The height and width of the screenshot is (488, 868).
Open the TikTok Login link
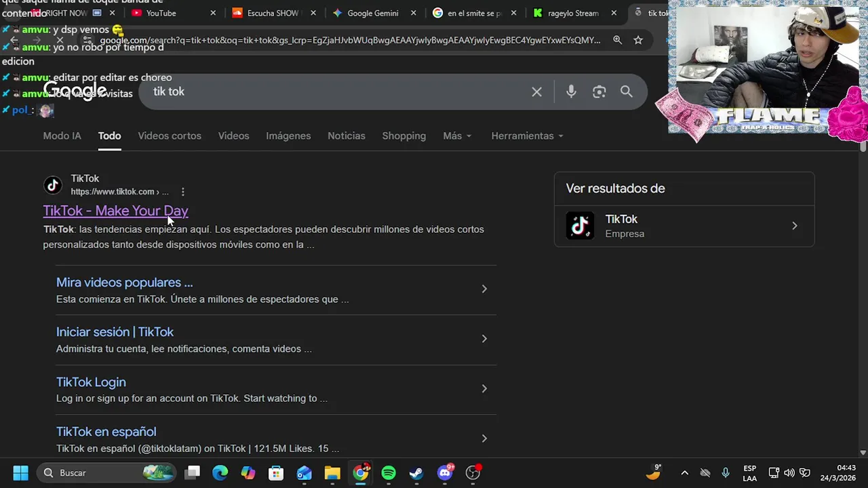[x=91, y=382]
